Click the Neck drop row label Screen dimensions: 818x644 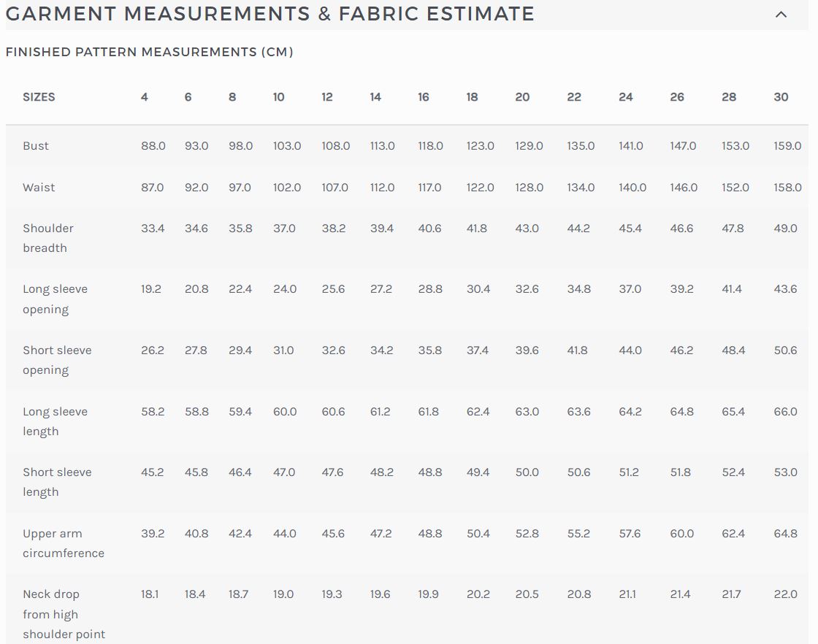pos(64,614)
